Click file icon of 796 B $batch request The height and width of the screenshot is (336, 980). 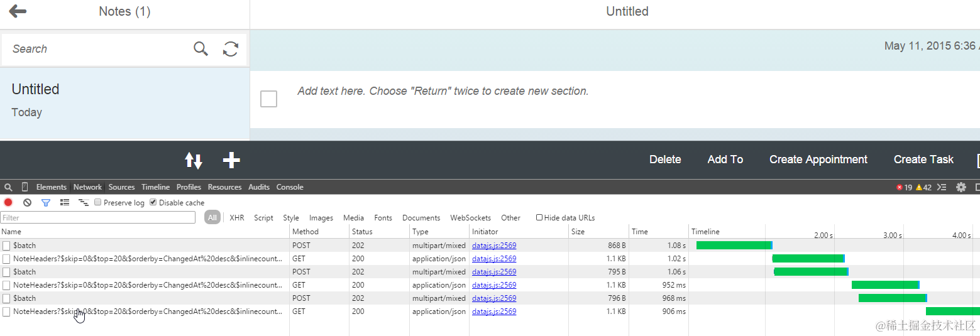click(6, 298)
